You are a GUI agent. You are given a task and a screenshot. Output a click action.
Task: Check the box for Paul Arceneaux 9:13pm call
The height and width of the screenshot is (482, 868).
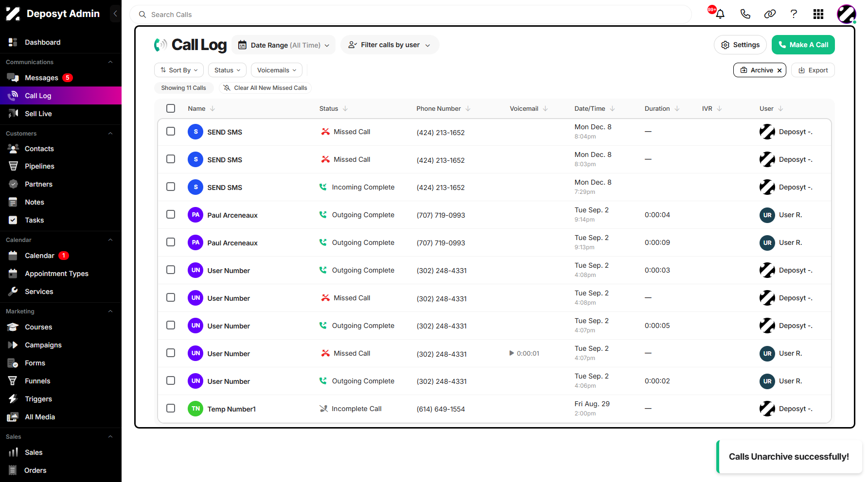click(171, 242)
